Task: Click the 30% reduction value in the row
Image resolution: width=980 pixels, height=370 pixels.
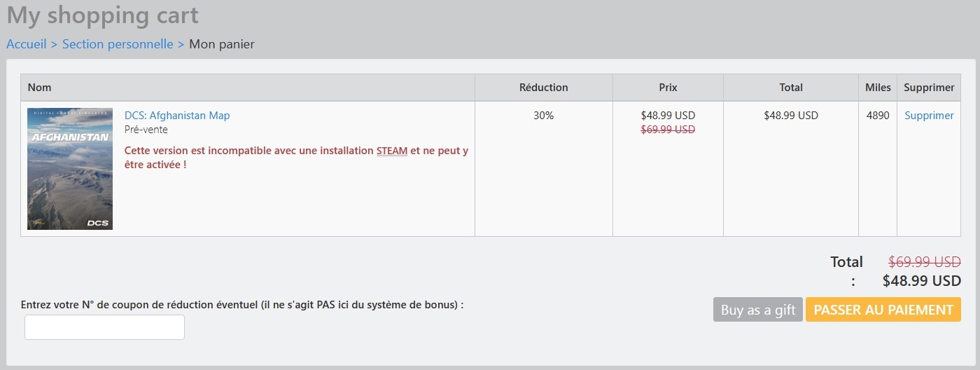Action: coord(543,116)
